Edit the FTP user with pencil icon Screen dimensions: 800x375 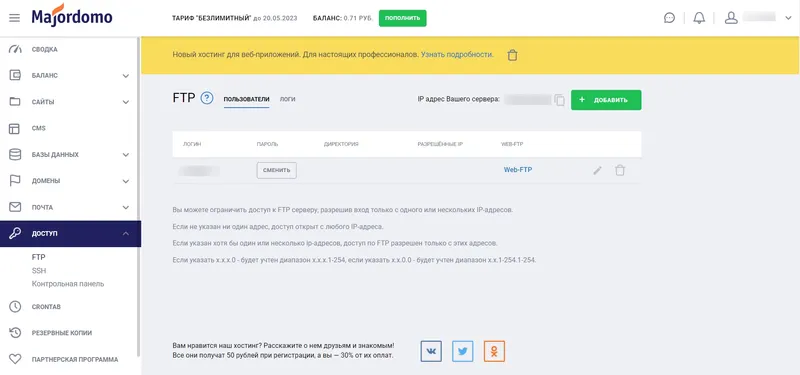597,170
